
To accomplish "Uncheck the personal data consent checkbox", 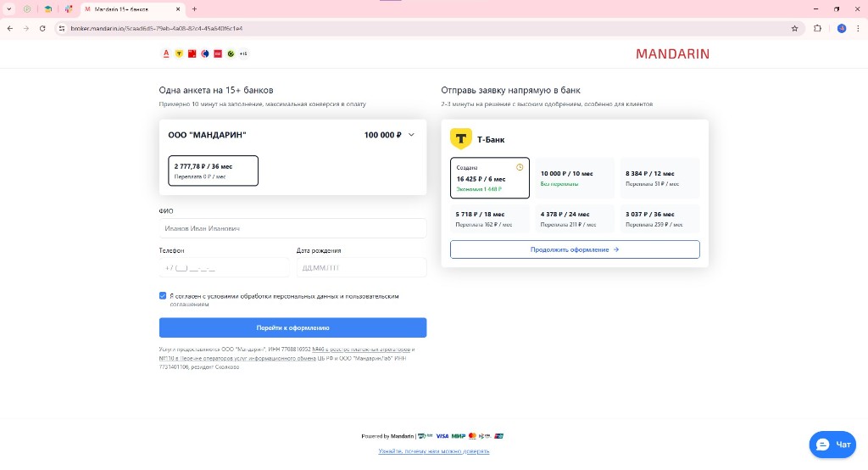I will tap(163, 296).
